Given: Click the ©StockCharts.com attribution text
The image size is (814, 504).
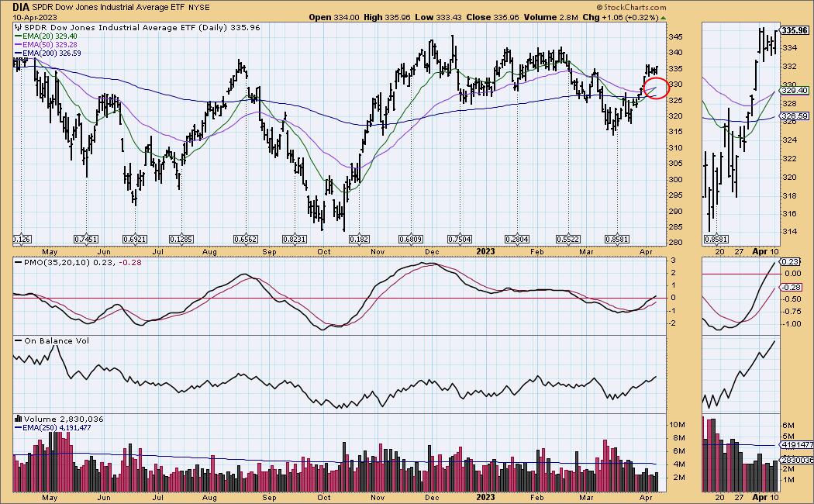Looking at the screenshot, I should (x=631, y=7).
